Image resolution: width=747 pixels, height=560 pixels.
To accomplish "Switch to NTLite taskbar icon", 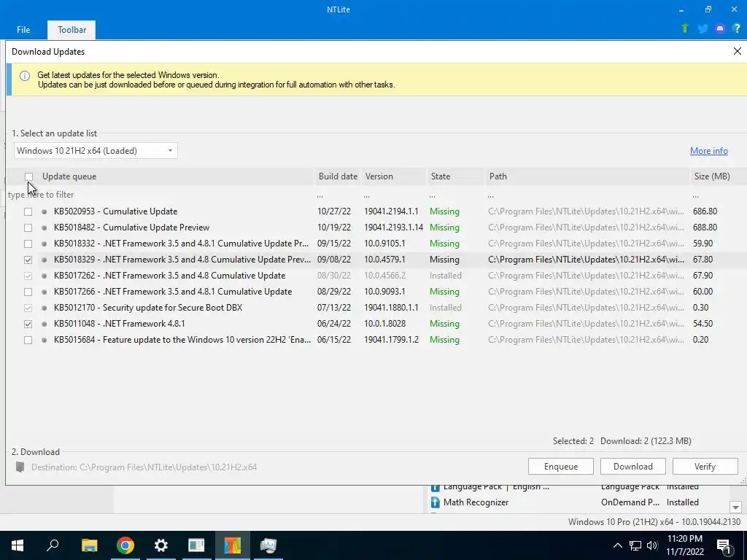I will [233, 545].
